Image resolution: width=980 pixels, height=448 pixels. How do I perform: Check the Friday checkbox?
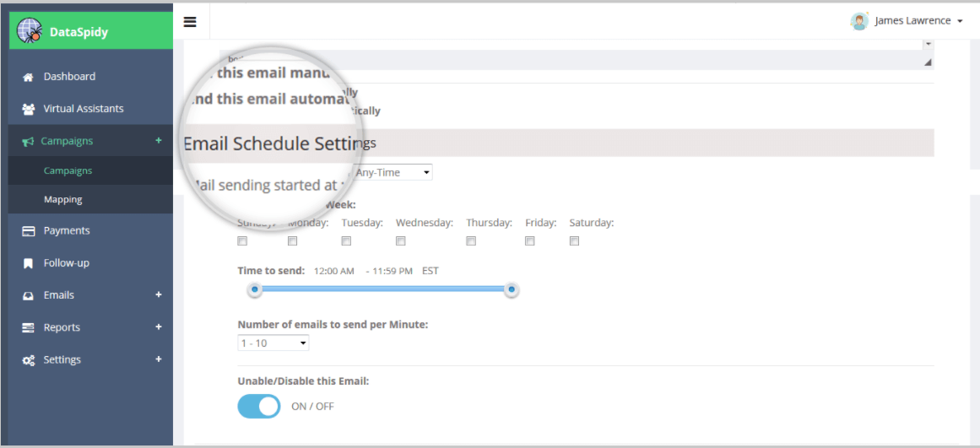pos(530,241)
